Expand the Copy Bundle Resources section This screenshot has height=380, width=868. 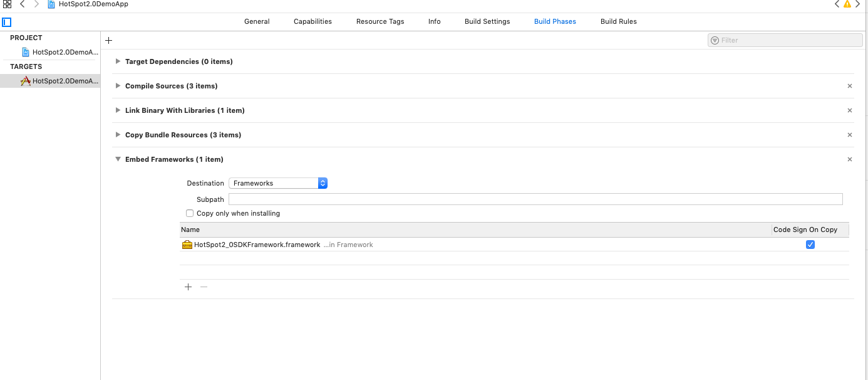pyautogui.click(x=118, y=135)
